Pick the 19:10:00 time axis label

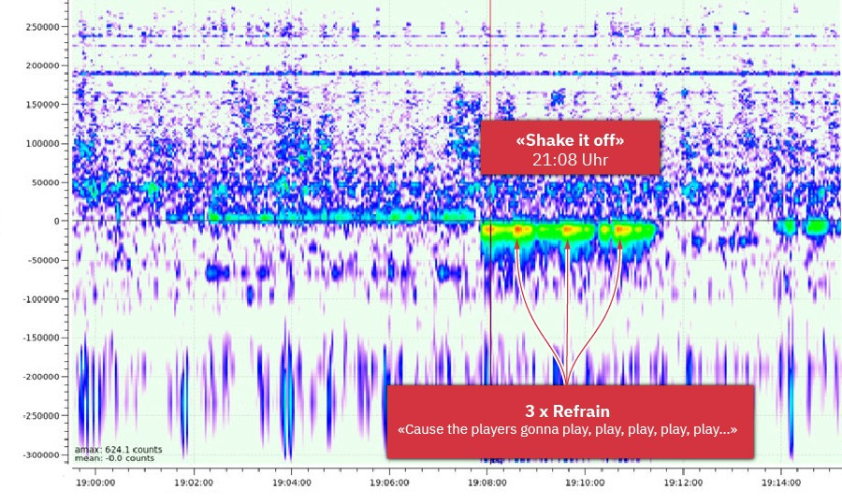click(x=584, y=483)
